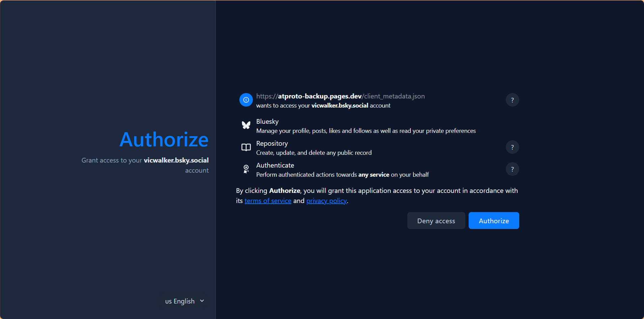Show help for the Authenticate permission
Screen dimensions: 644x319
[x=512, y=169]
